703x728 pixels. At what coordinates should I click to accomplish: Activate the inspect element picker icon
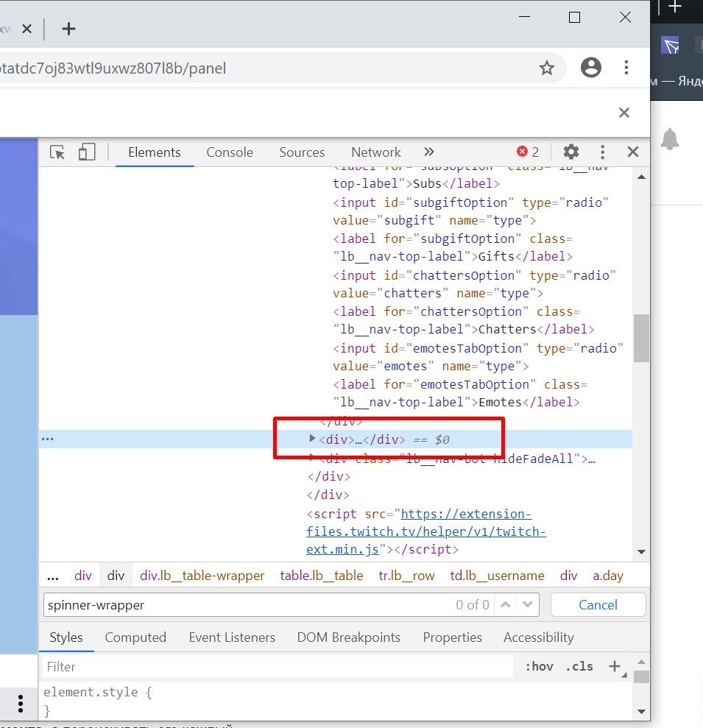[57, 152]
